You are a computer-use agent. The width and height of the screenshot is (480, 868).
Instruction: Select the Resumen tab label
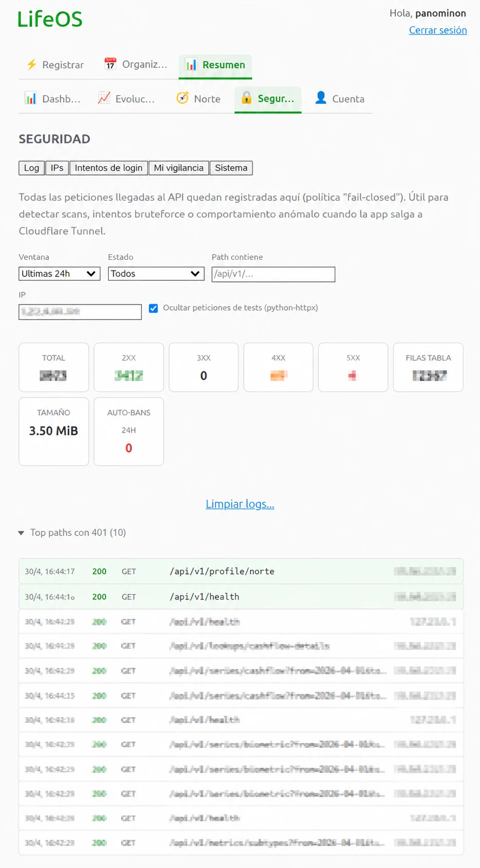(224, 65)
